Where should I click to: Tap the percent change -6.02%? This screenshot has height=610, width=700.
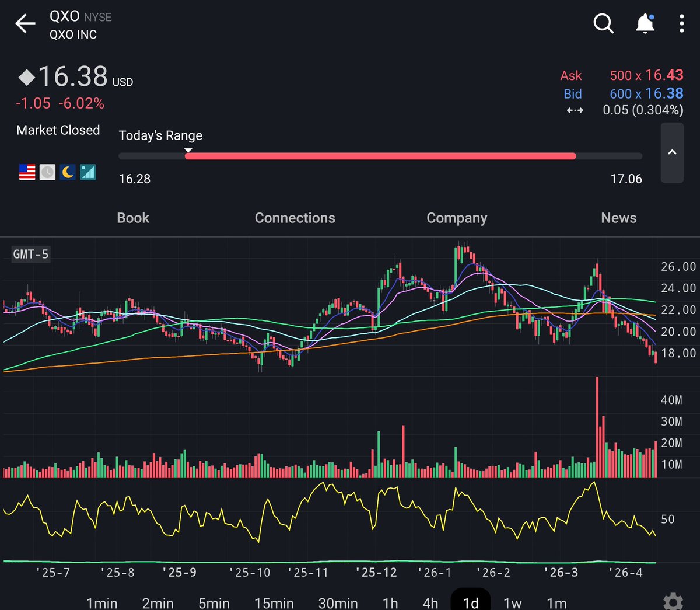click(x=81, y=103)
